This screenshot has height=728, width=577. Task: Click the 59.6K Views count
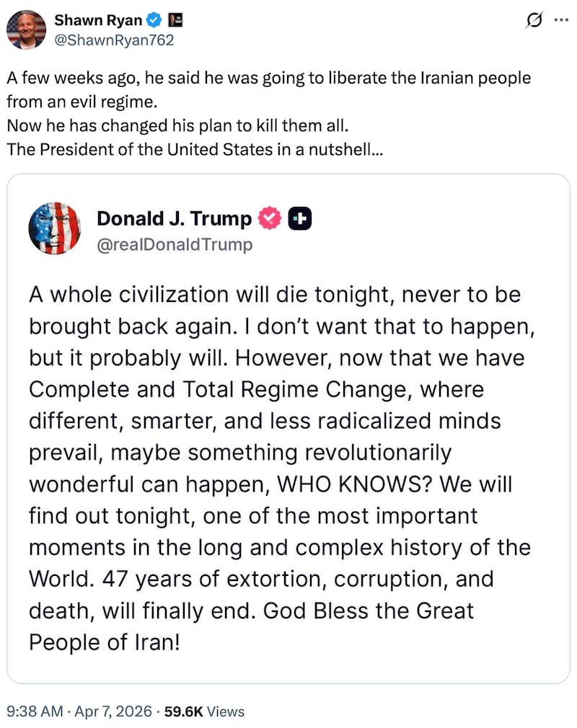204,711
